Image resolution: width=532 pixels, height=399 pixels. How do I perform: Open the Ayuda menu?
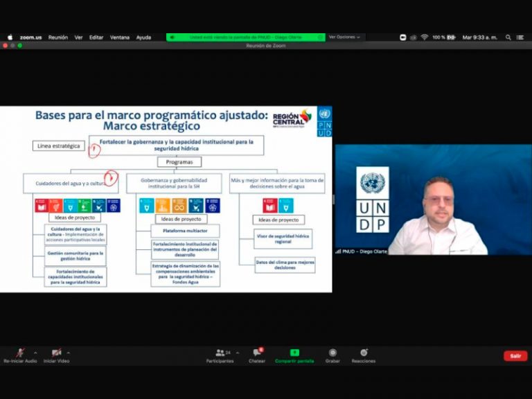click(143, 37)
